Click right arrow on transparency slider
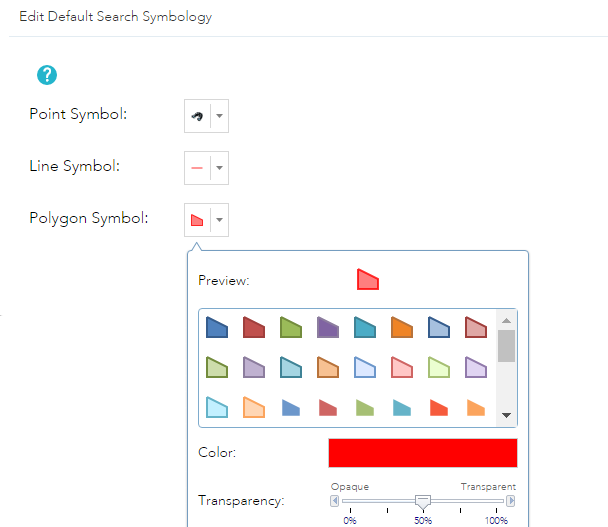608x527 pixels. [511, 501]
